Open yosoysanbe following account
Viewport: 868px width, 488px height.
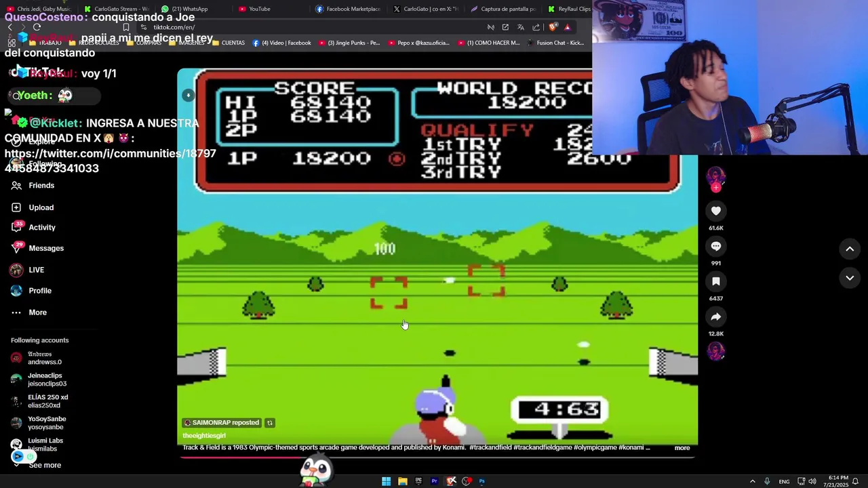point(39,423)
